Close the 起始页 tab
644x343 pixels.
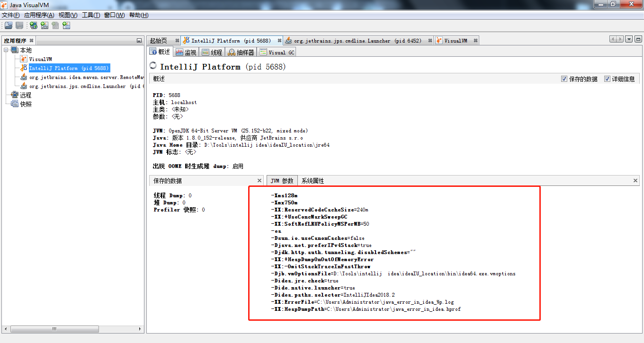[177, 41]
